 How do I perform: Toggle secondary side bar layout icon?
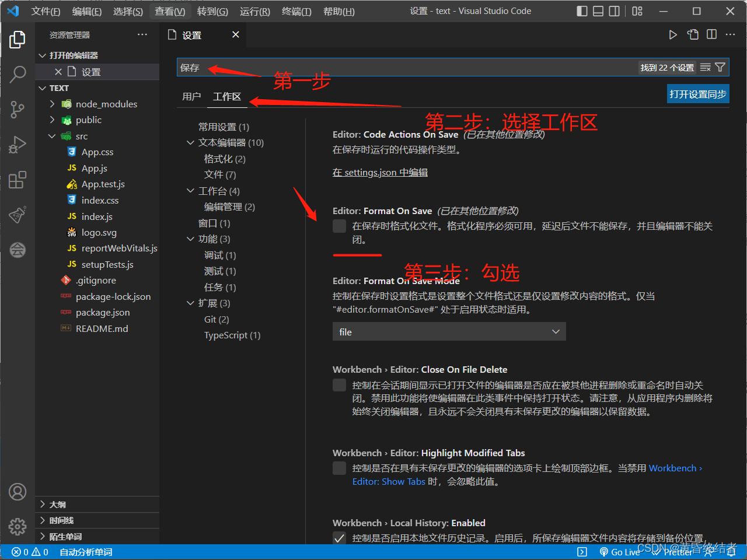pyautogui.click(x=615, y=11)
